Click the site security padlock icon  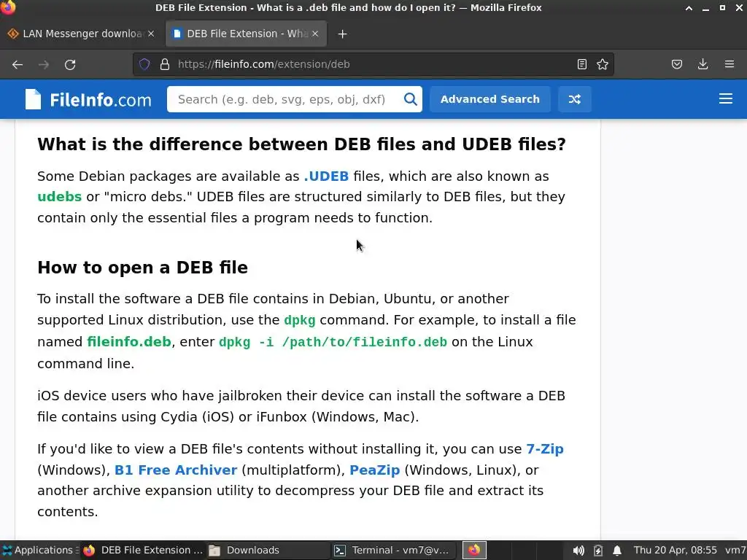click(165, 64)
